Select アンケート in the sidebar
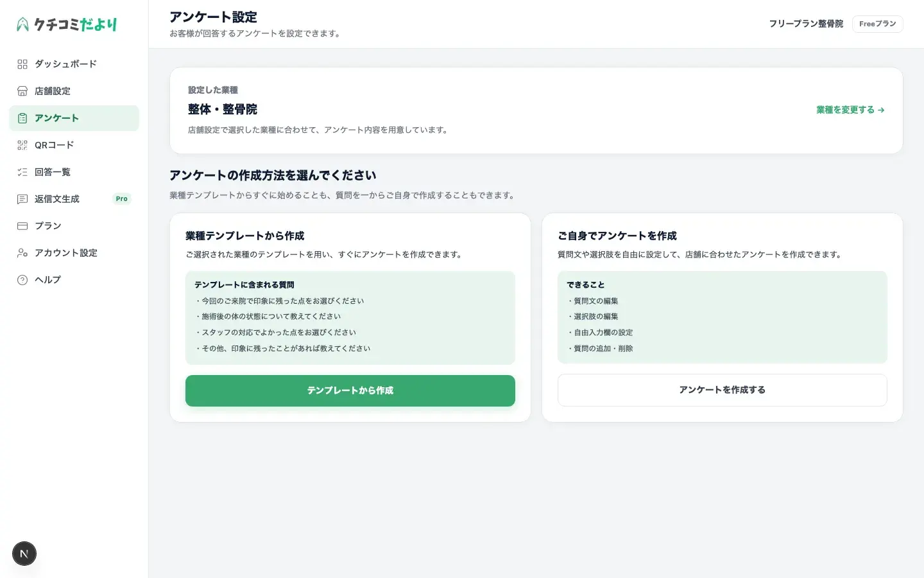 point(74,118)
